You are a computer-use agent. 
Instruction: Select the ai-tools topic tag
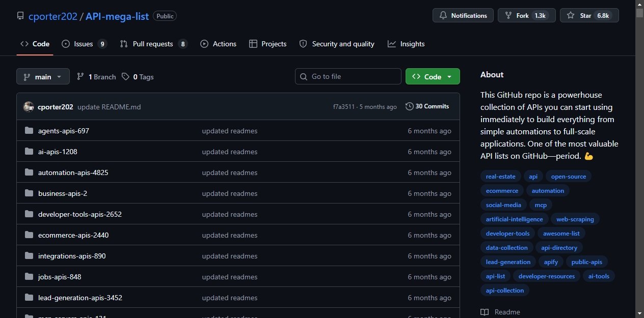[599, 276]
